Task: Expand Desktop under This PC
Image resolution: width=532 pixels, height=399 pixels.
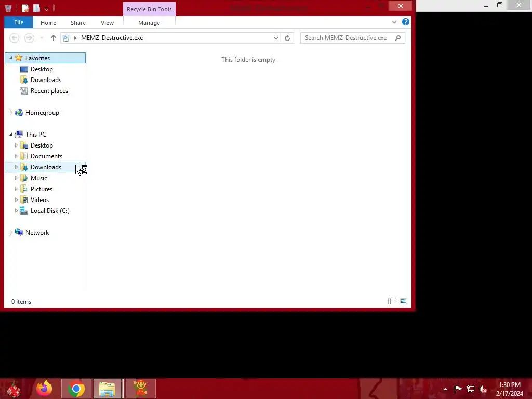Action: 16,145
